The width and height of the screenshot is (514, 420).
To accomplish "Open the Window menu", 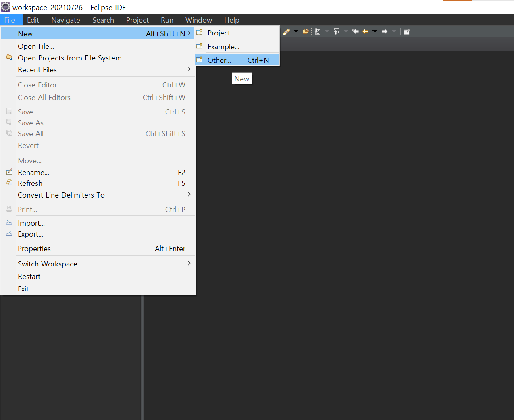I will [x=199, y=20].
